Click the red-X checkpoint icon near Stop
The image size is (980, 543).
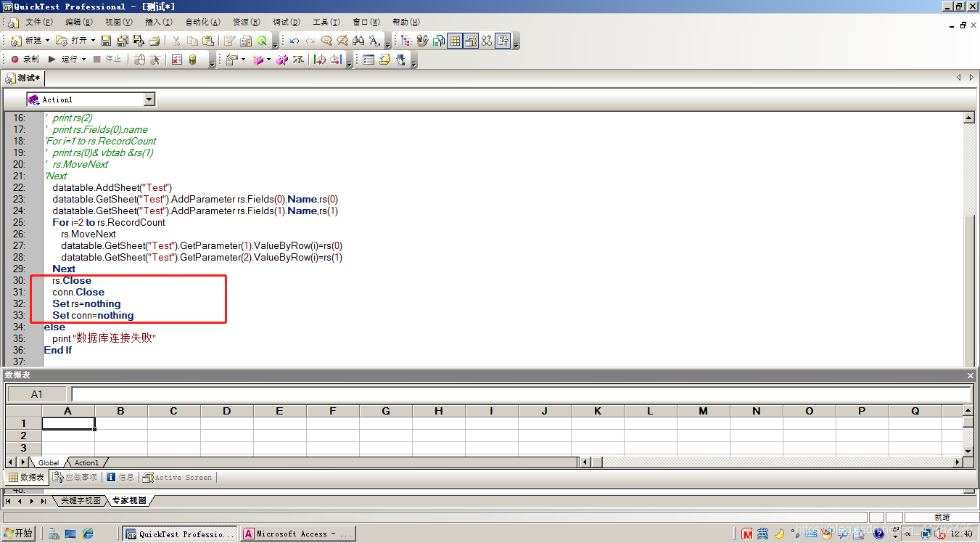[x=177, y=60]
